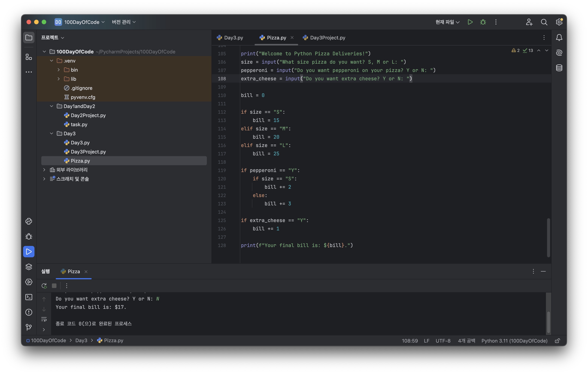Click the rerun icon in the Run panel

44,286
